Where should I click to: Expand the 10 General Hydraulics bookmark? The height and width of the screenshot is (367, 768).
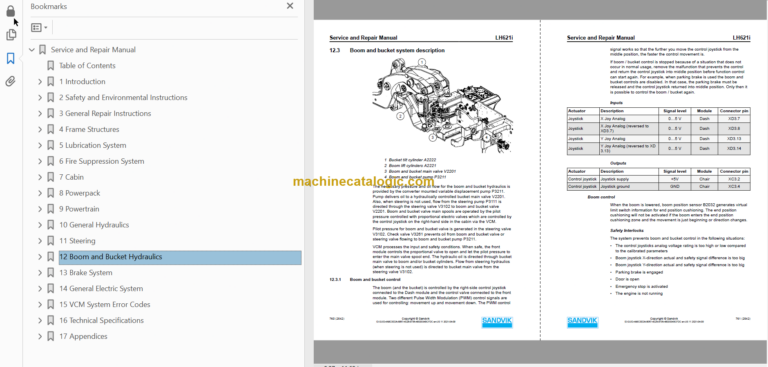click(x=40, y=225)
